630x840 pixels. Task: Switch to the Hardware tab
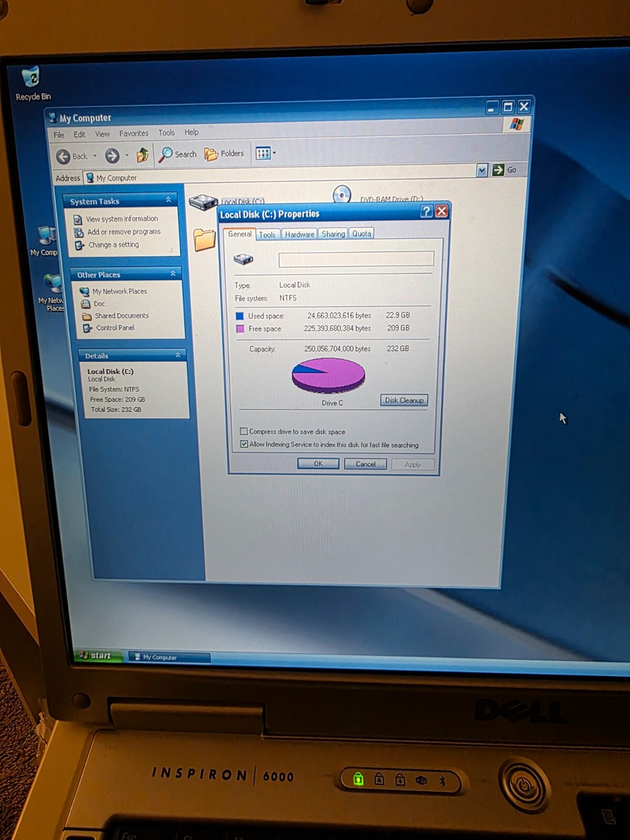coord(300,234)
